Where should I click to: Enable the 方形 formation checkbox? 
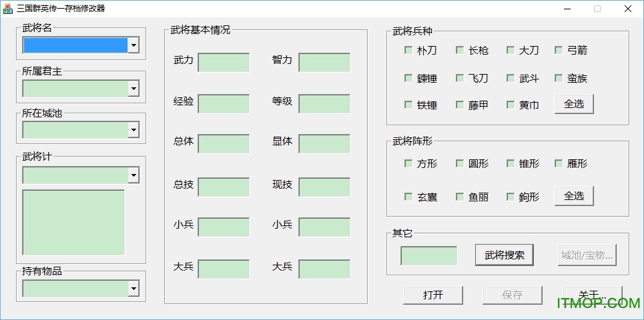point(408,163)
